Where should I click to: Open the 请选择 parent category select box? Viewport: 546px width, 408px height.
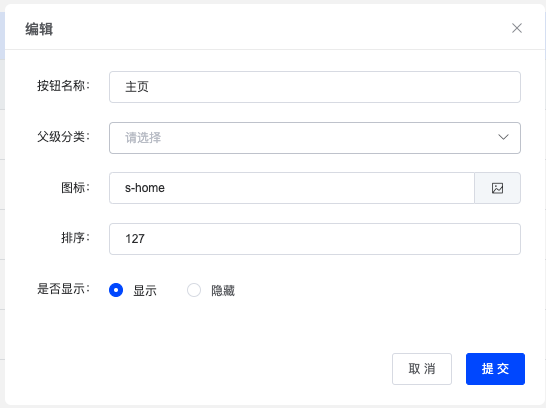point(315,138)
